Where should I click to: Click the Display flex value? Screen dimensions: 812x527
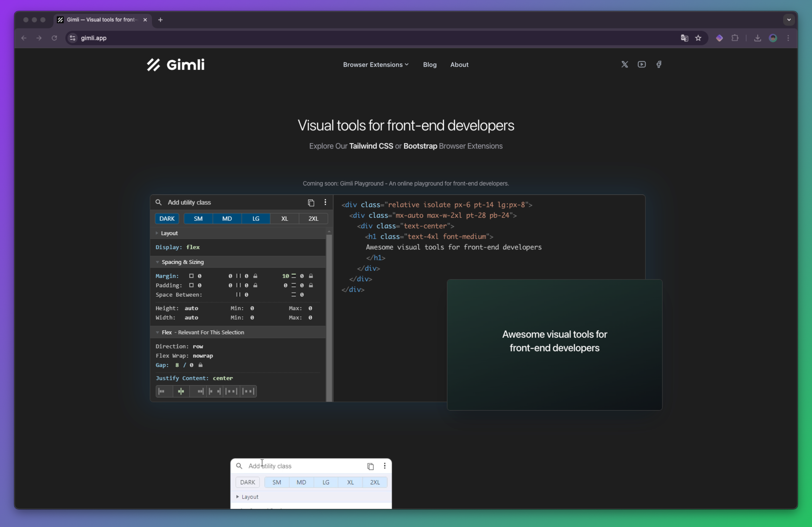193,247
